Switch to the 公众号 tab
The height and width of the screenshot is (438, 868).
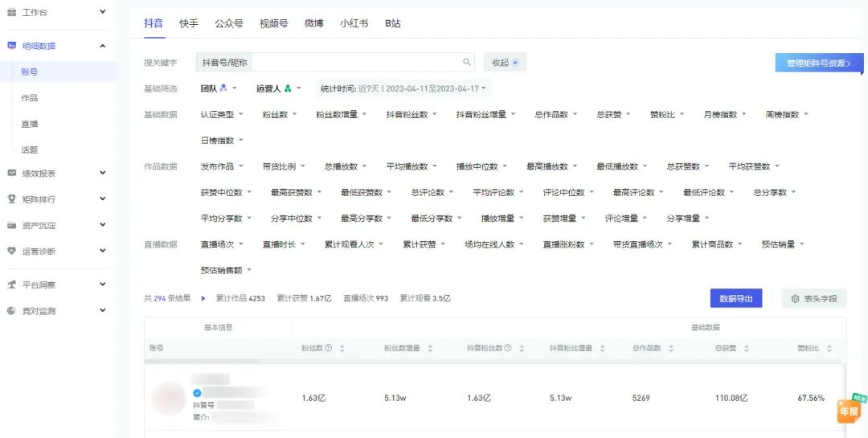click(228, 23)
